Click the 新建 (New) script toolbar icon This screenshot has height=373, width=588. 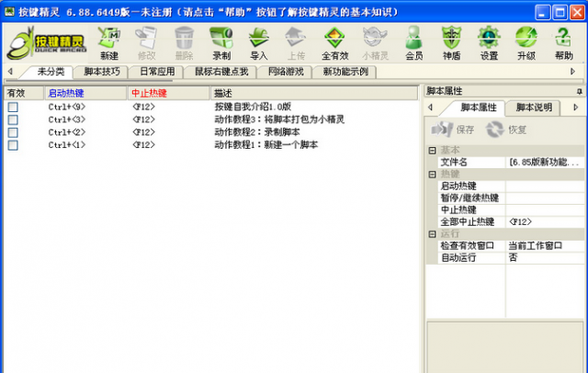click(x=109, y=42)
